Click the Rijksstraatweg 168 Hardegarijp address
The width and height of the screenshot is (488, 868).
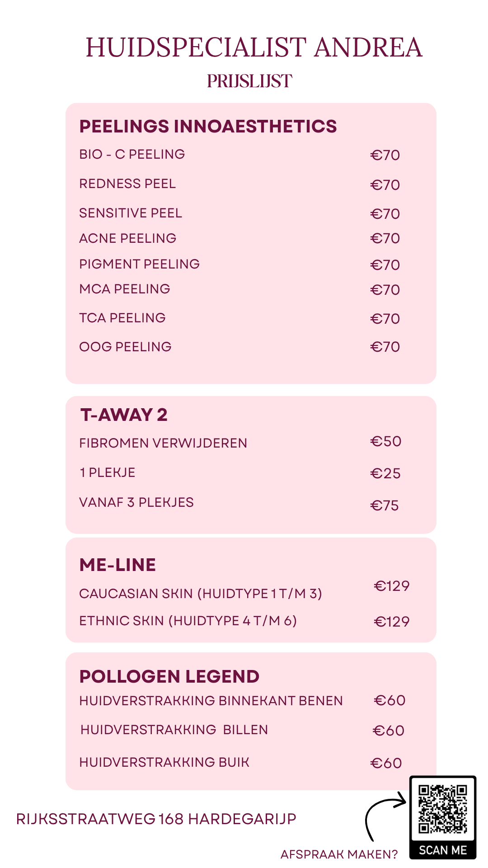156,819
